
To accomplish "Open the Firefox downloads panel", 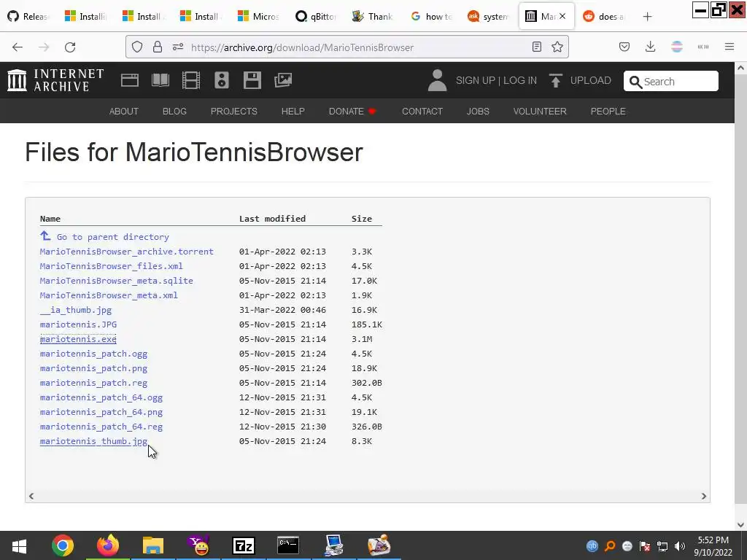I will tap(650, 47).
